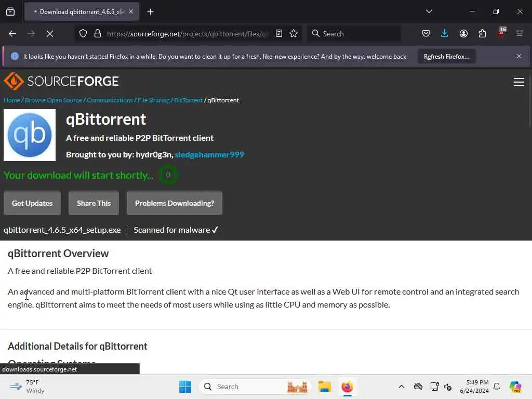
Task: Open a new tab with the plus button
Action: [x=150, y=12]
